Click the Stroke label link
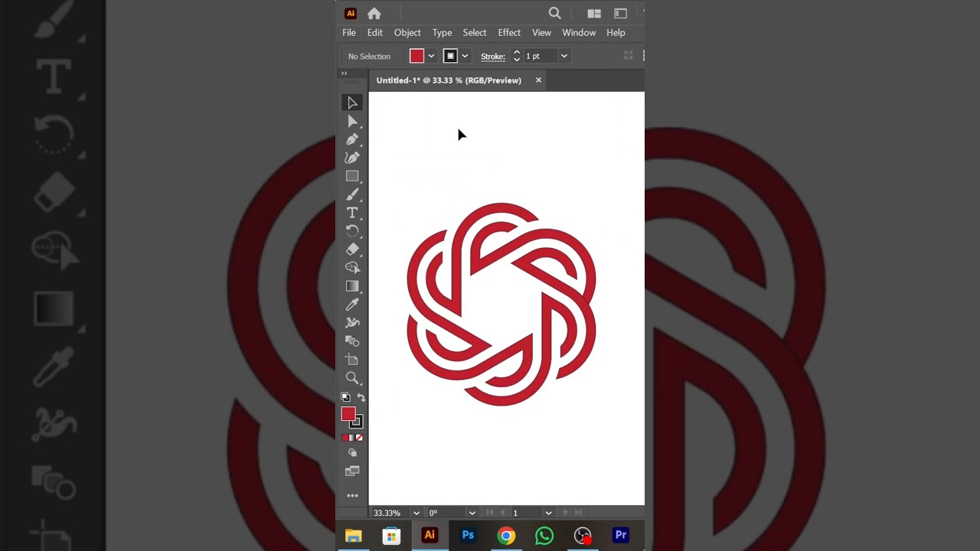980x551 pixels. pyautogui.click(x=493, y=56)
